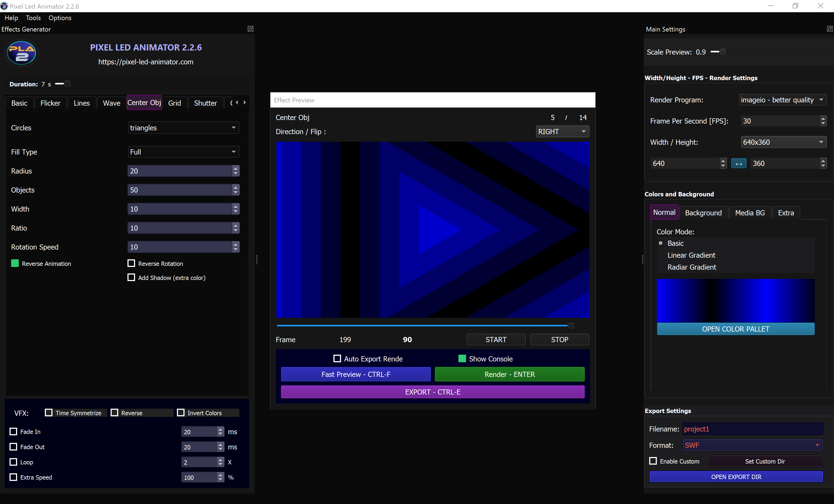The image size is (834, 504).
Task: Click the Effects Generator panel detach icon
Action: [251, 29]
